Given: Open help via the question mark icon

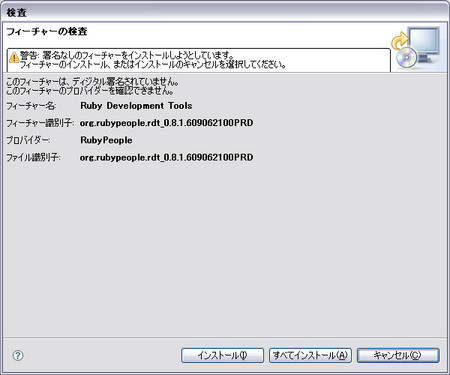Looking at the screenshot, I should pos(18,355).
